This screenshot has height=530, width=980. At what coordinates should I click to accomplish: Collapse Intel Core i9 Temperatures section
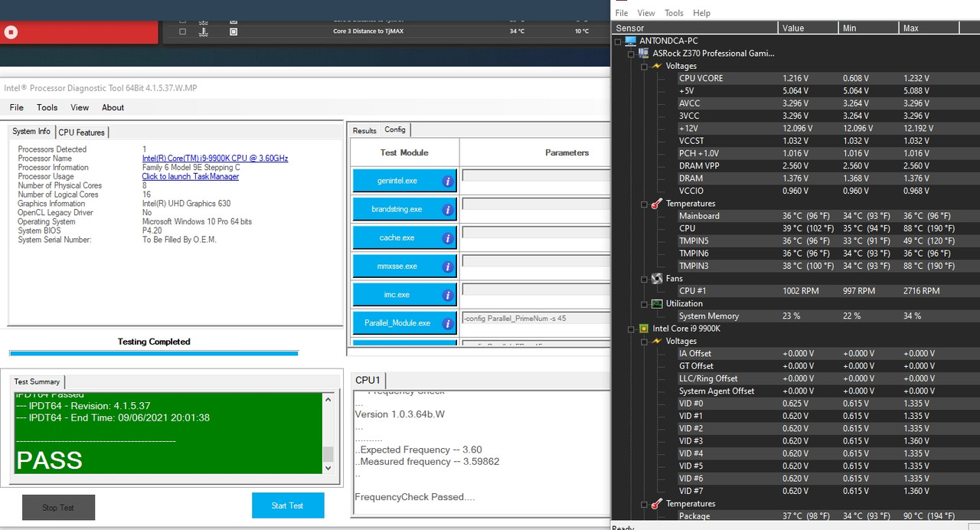(644, 504)
